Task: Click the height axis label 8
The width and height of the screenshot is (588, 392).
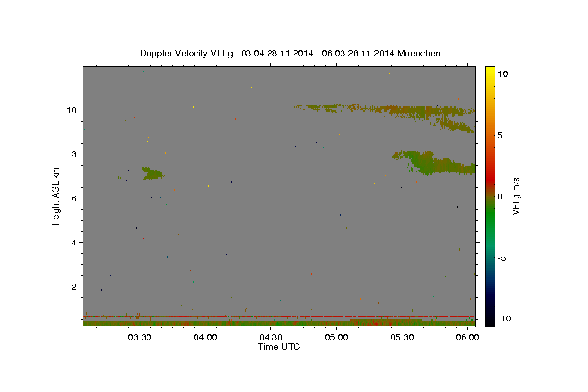Action: 75,154
